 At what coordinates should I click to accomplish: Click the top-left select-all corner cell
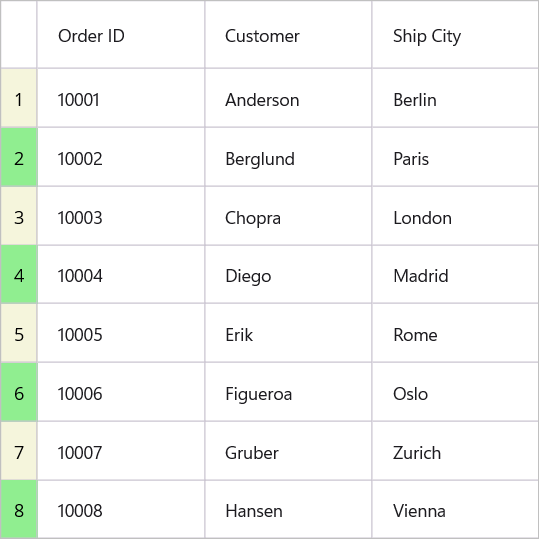click(19, 34)
